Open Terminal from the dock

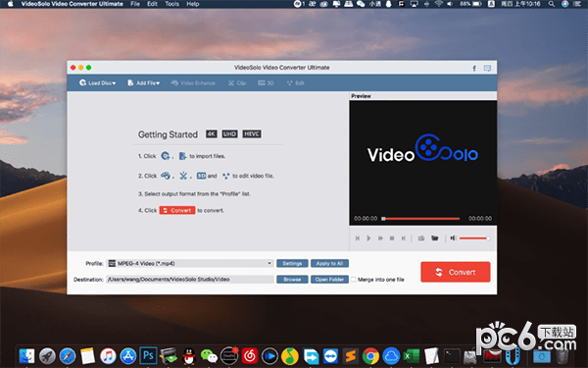point(452,355)
